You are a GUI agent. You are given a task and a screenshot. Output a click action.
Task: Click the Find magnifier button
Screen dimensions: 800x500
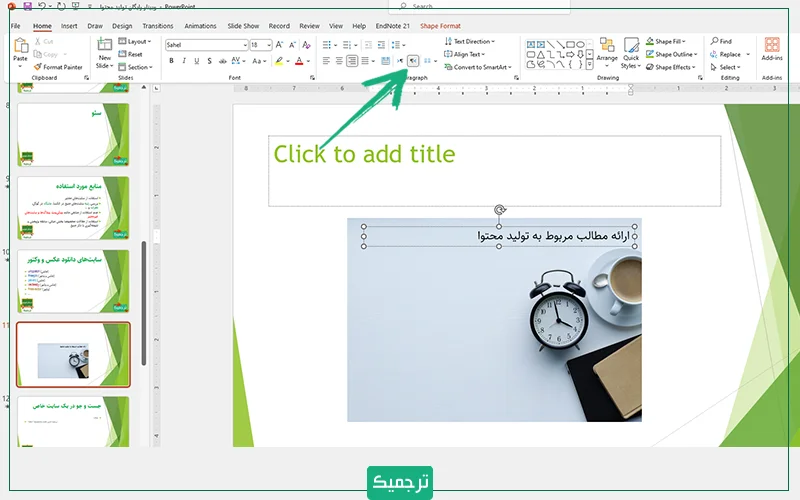tap(721, 41)
